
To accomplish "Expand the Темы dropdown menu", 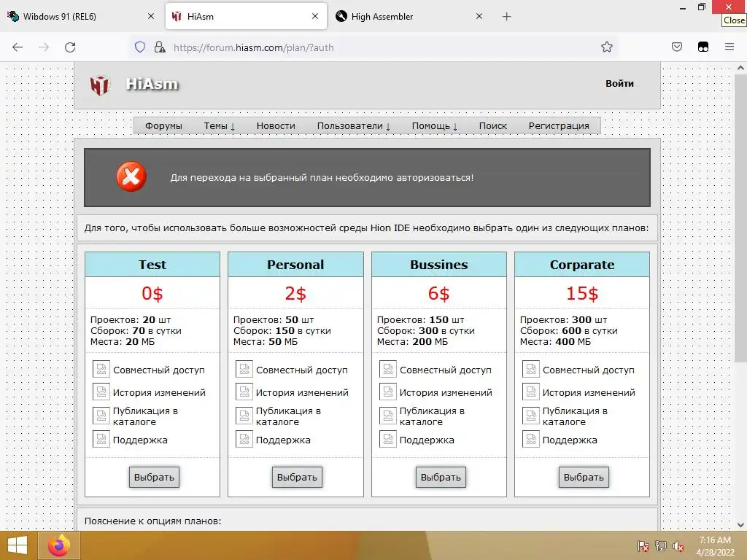I will [x=219, y=125].
